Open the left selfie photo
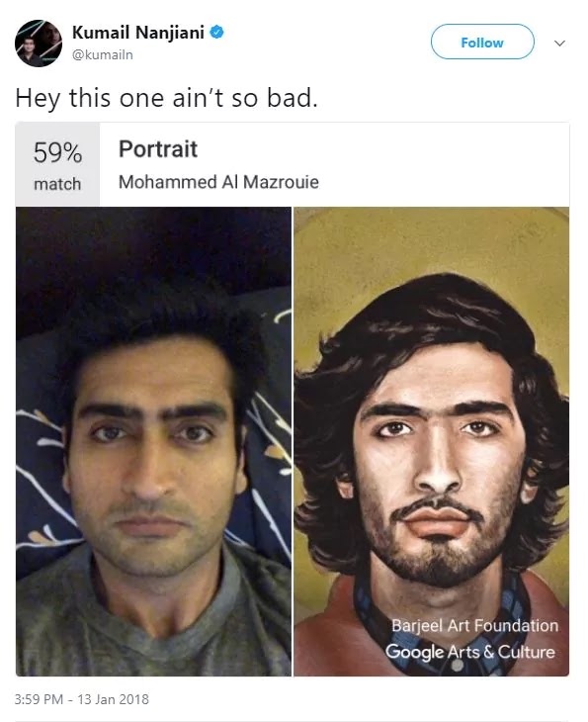Screen dimensions: 588x722 pyautogui.click(x=154, y=441)
